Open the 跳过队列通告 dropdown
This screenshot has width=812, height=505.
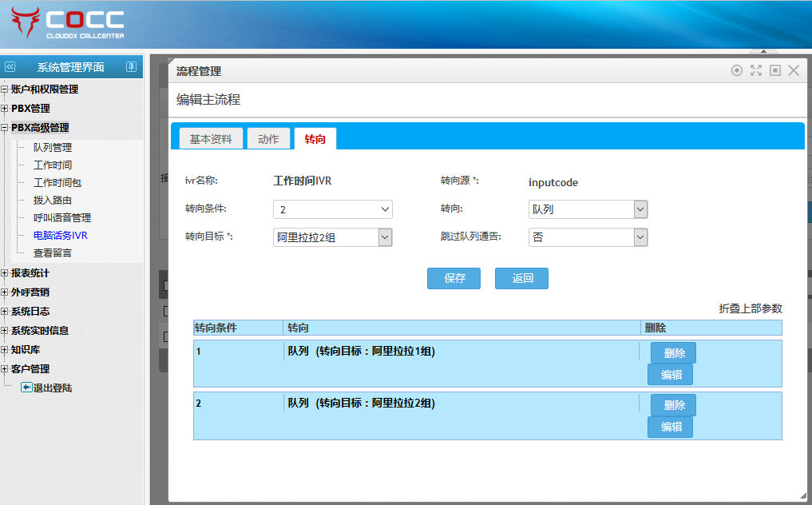coord(588,237)
